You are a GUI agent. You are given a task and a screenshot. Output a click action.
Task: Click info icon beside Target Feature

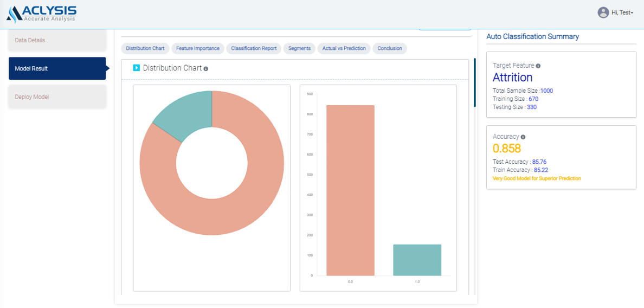click(x=538, y=66)
